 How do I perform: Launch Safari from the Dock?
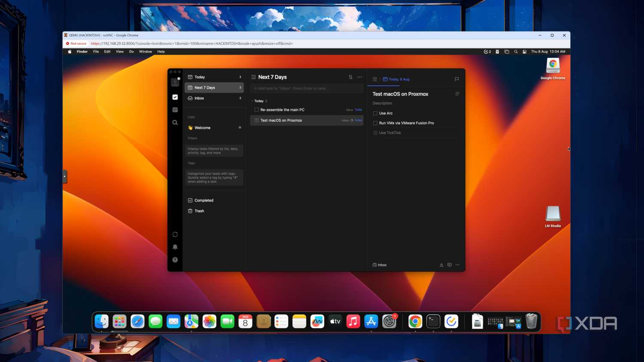pyautogui.click(x=137, y=321)
